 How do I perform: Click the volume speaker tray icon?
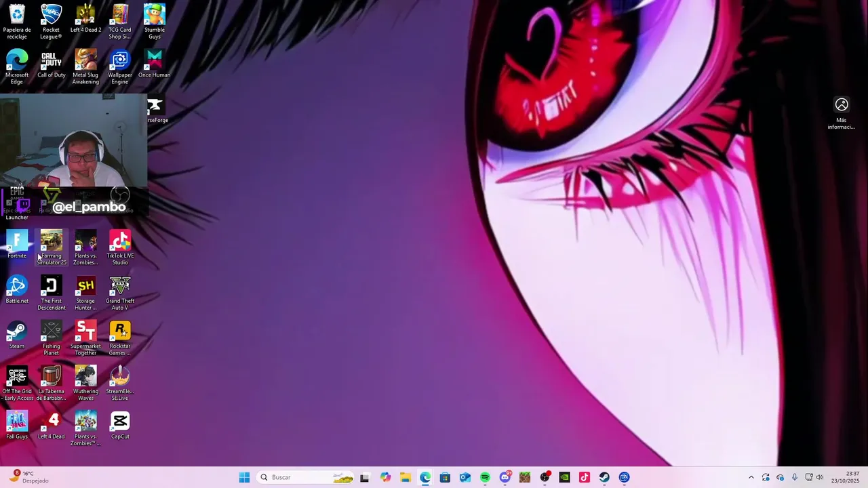click(x=819, y=477)
